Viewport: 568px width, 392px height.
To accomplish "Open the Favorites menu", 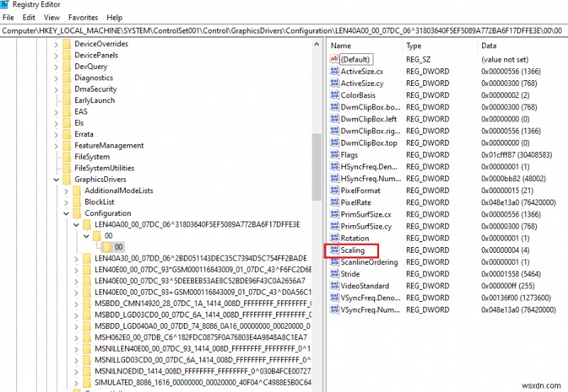I will coord(83,17).
